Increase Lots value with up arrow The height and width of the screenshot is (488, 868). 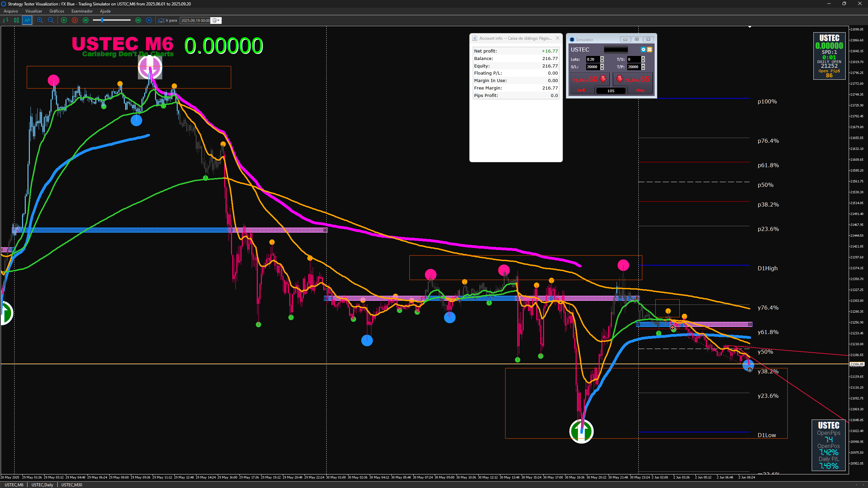tap(602, 58)
